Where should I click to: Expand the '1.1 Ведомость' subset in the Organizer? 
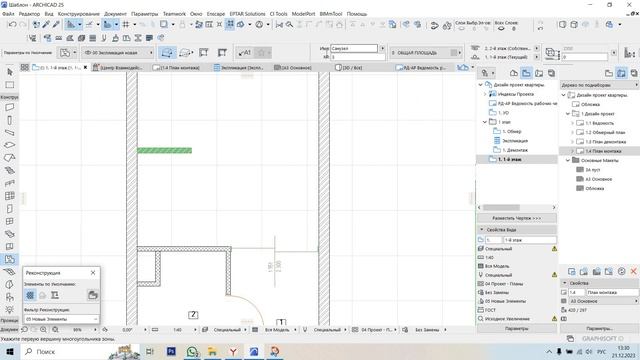572,123
